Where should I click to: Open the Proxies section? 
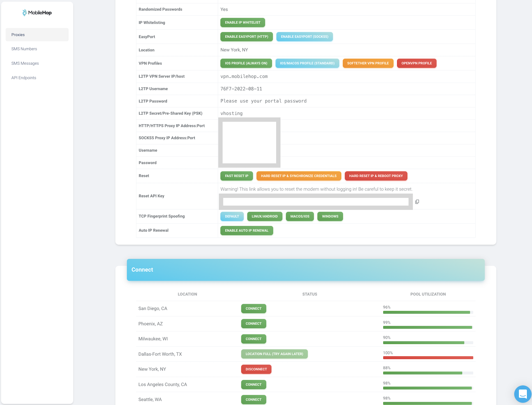point(37,35)
